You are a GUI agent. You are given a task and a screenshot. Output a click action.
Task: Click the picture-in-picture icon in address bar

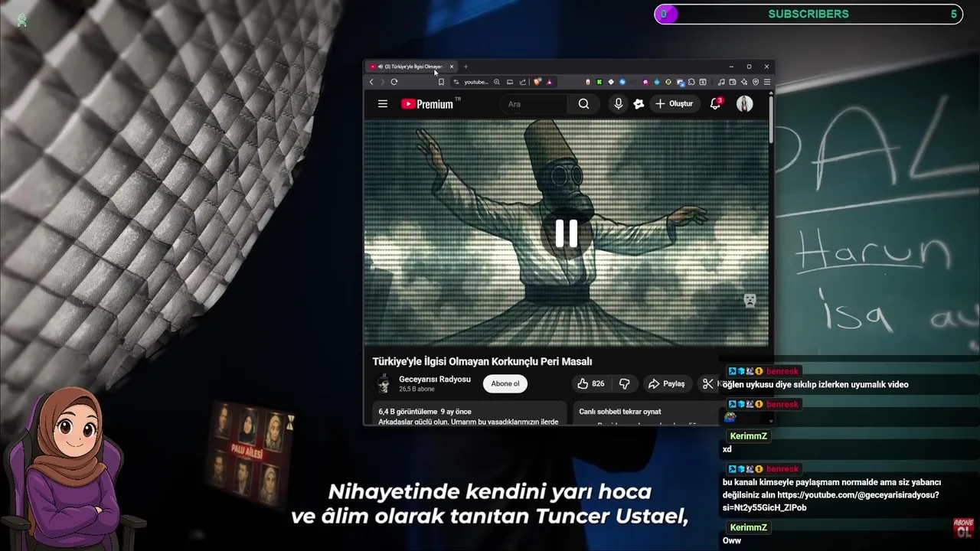(510, 82)
